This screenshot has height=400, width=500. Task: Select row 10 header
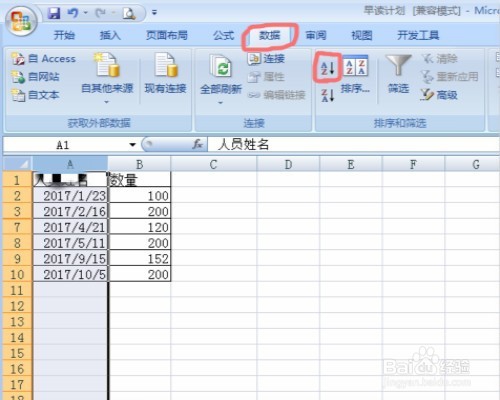[x=17, y=274]
